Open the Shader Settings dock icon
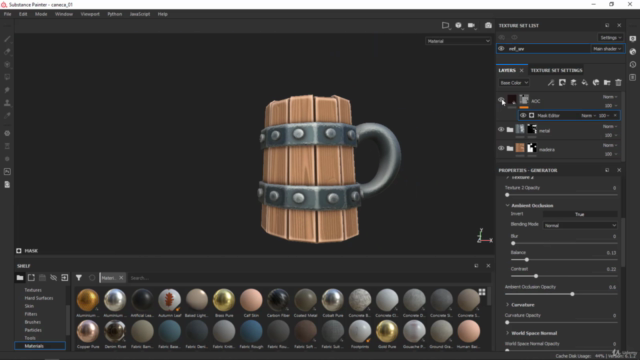640x360 pixels. tap(633, 51)
